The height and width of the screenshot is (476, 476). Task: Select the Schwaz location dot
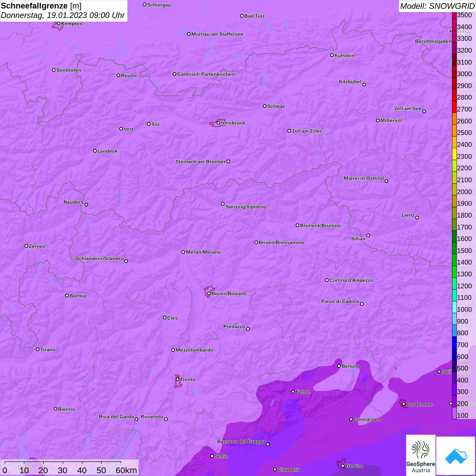[x=265, y=106]
